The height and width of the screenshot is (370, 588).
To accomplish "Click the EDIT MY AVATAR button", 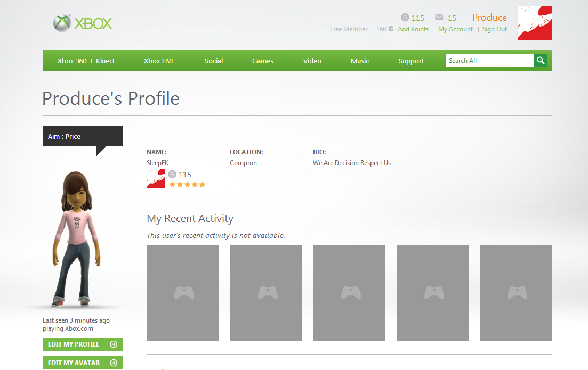I will pyautogui.click(x=83, y=363).
